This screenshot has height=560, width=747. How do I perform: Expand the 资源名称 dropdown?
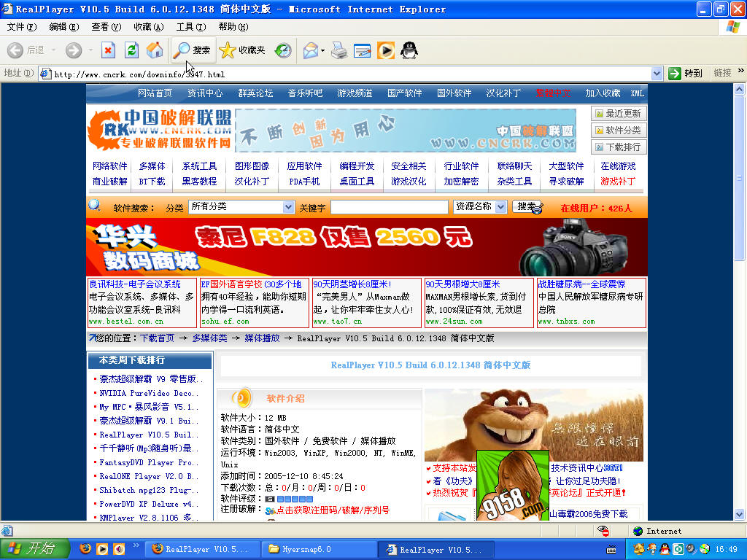coord(500,206)
